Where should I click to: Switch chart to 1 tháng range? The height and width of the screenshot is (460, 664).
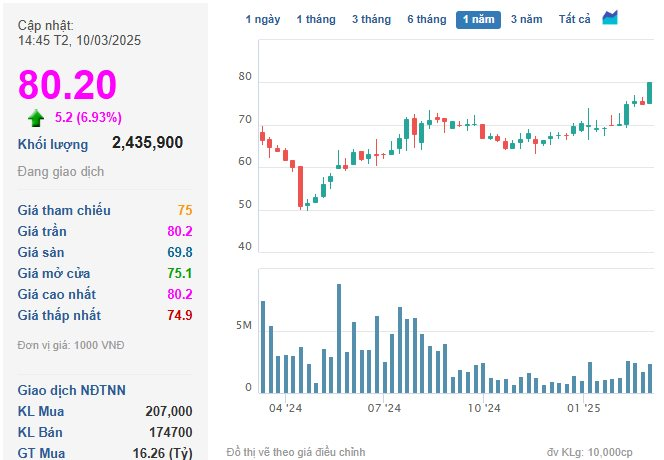316,19
